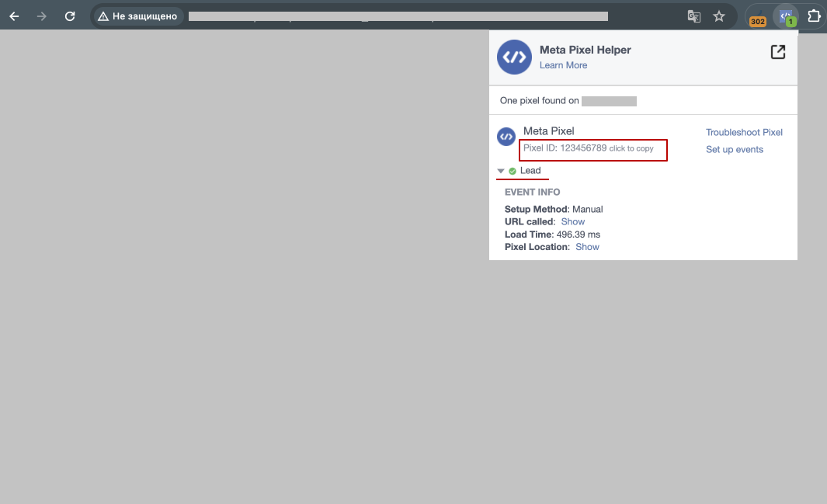Go back using the browser back arrow
This screenshot has width=827, height=504.
pos(14,16)
